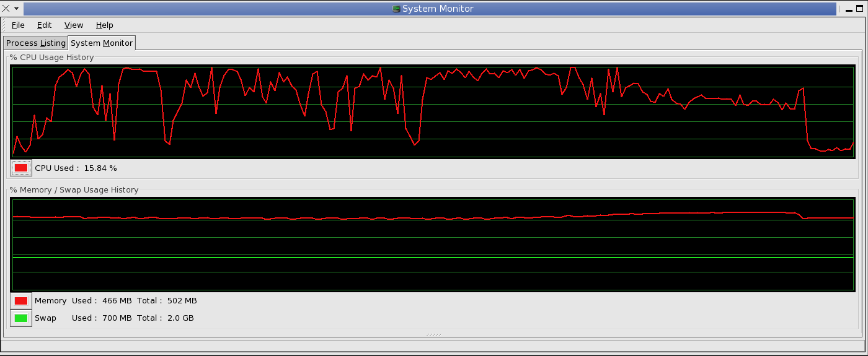Screen dimensions: 868x356
Task: Open the View menu
Action: (x=74, y=25)
